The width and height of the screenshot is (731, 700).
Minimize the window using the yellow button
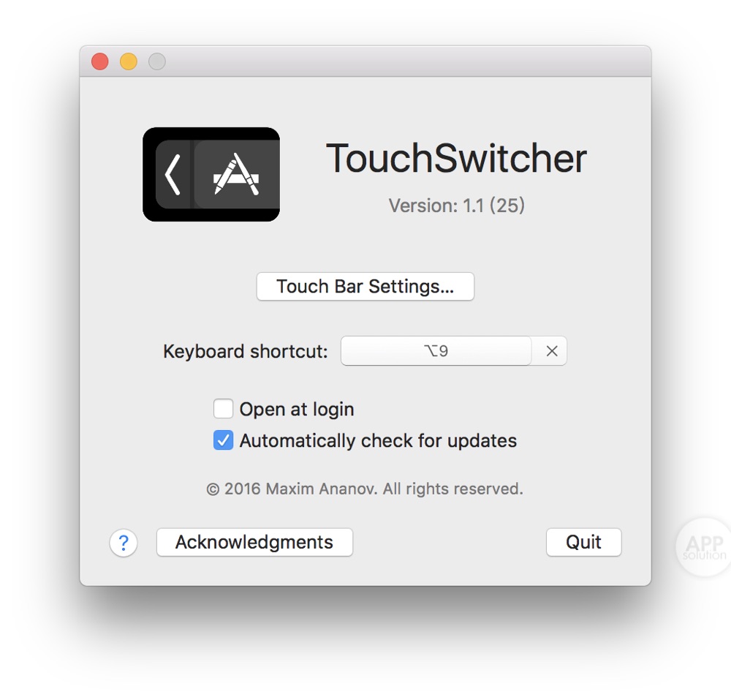click(x=129, y=61)
